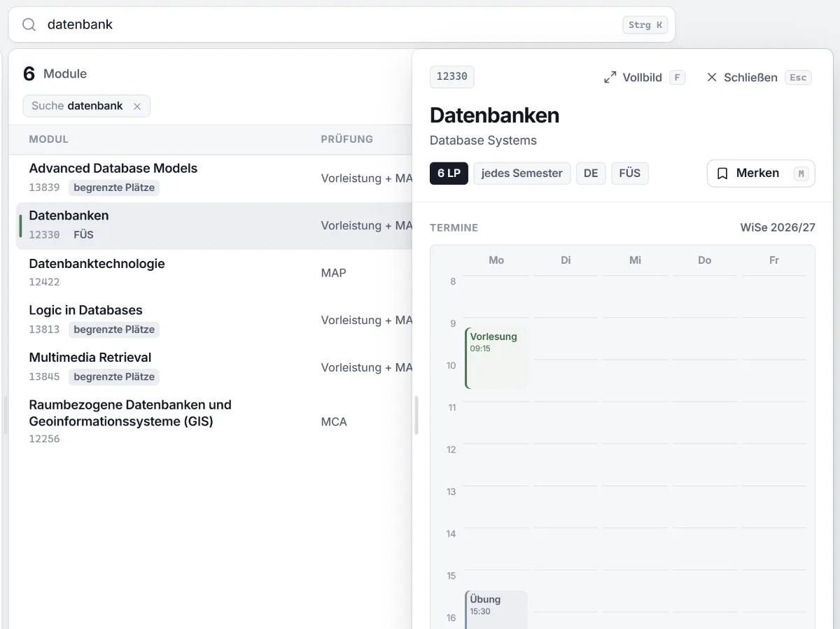Click the 6 LP badge
Image resolution: width=840 pixels, height=629 pixels.
tap(449, 174)
